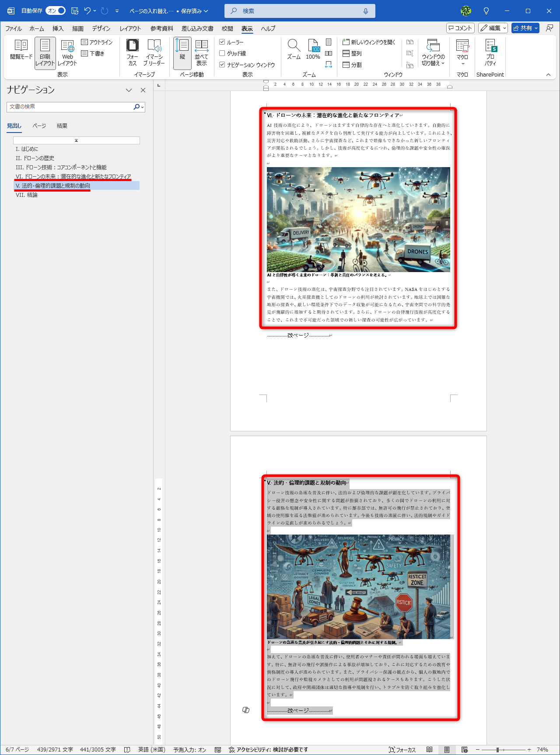Viewport: 560px width, 755px height.
Task: Click the save icon in the title bar
Action: (x=75, y=10)
